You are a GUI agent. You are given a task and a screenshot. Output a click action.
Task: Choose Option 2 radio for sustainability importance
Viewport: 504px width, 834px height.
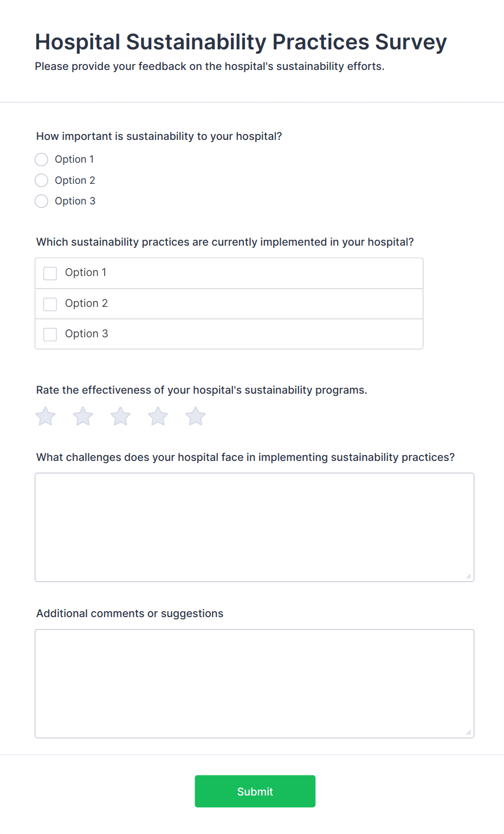click(42, 180)
